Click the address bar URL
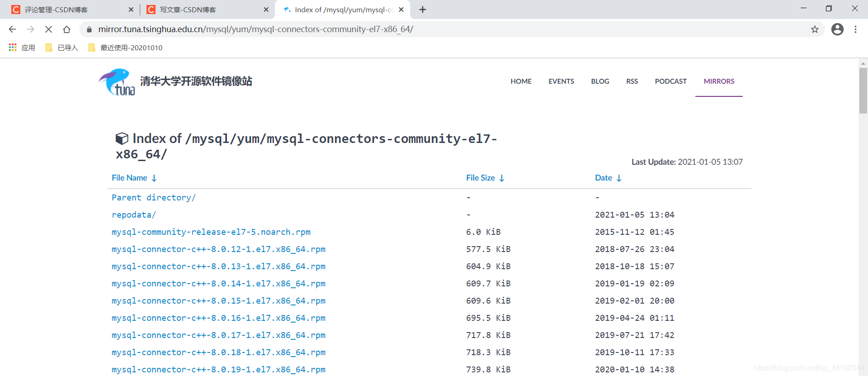868x376 pixels. coord(256,29)
